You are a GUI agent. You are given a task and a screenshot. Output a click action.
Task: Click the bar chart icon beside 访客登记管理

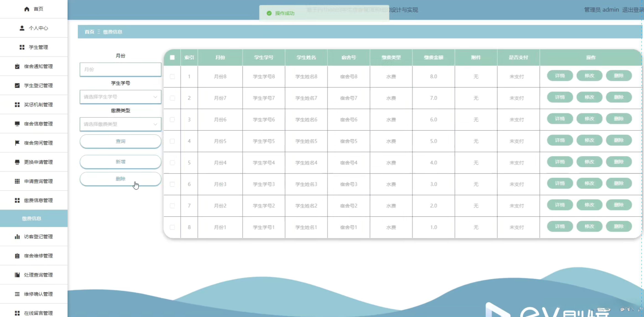pos(17,237)
